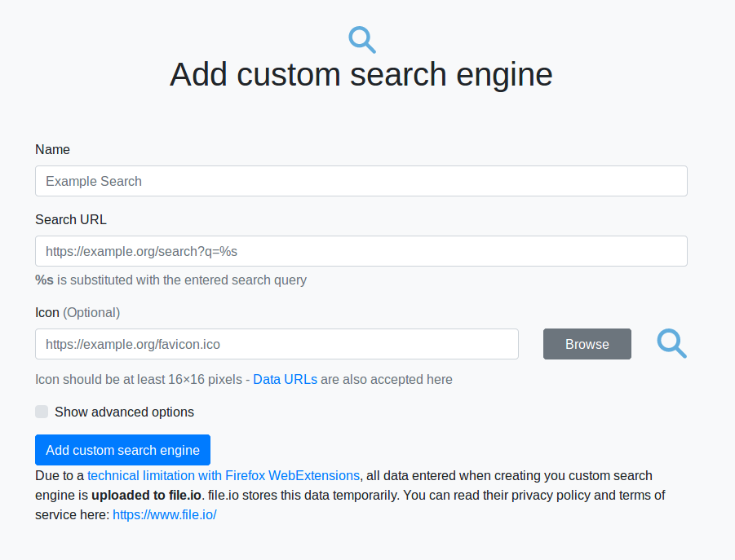Click the Search URL label

(71, 219)
